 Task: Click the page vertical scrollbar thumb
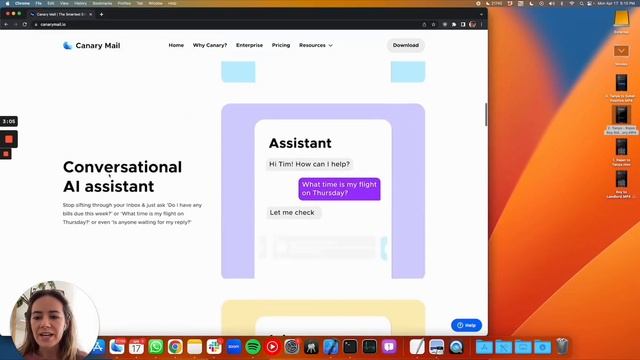point(486,115)
